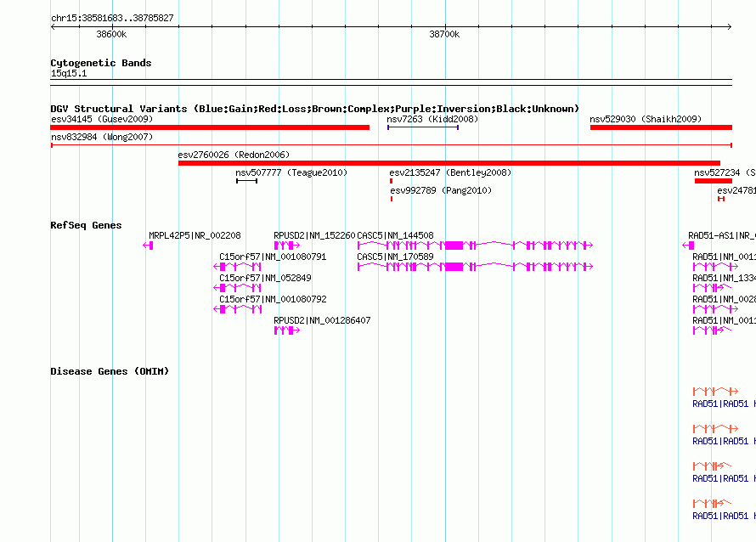
Task: Click the MRPL42P5 magenta gene glyph
Action: (148, 246)
